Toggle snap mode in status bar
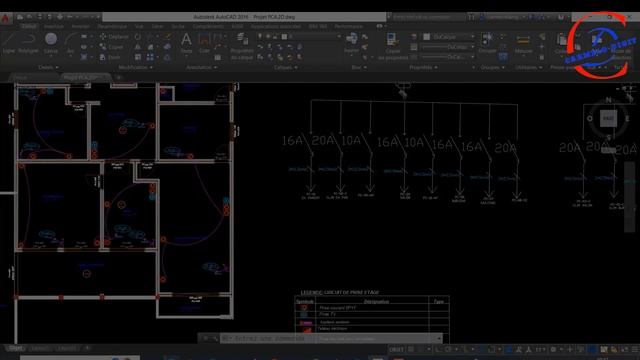 click(x=420, y=349)
